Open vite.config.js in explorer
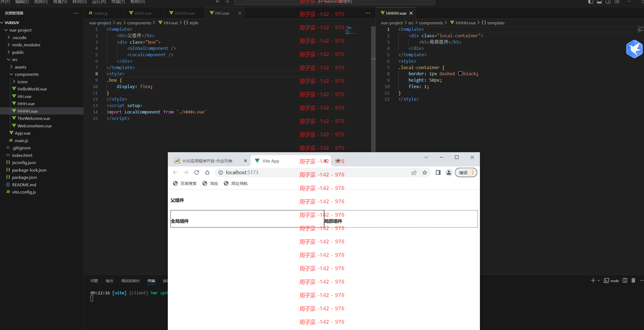644x330 pixels. (x=42, y=192)
